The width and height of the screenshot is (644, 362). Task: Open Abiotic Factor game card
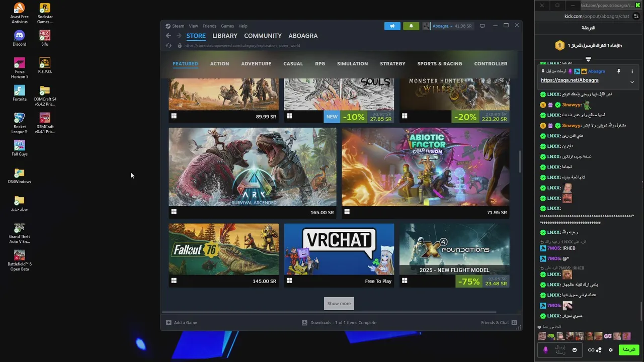click(x=426, y=173)
